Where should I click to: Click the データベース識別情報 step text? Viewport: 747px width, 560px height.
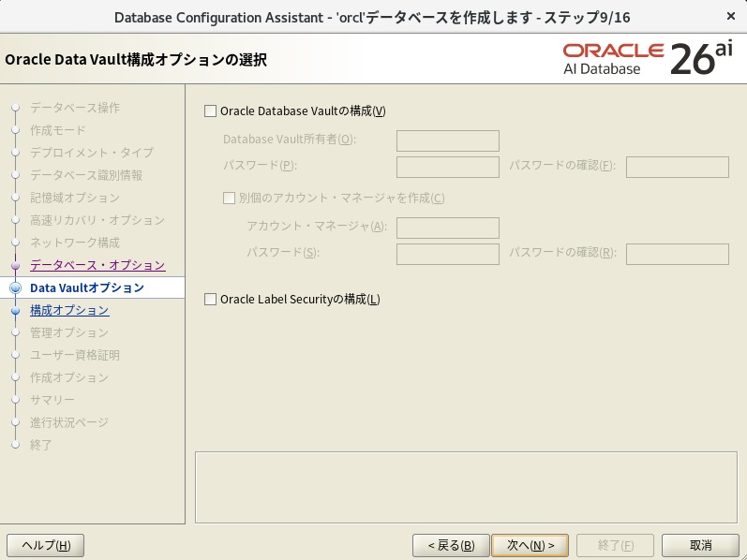[x=86, y=175]
